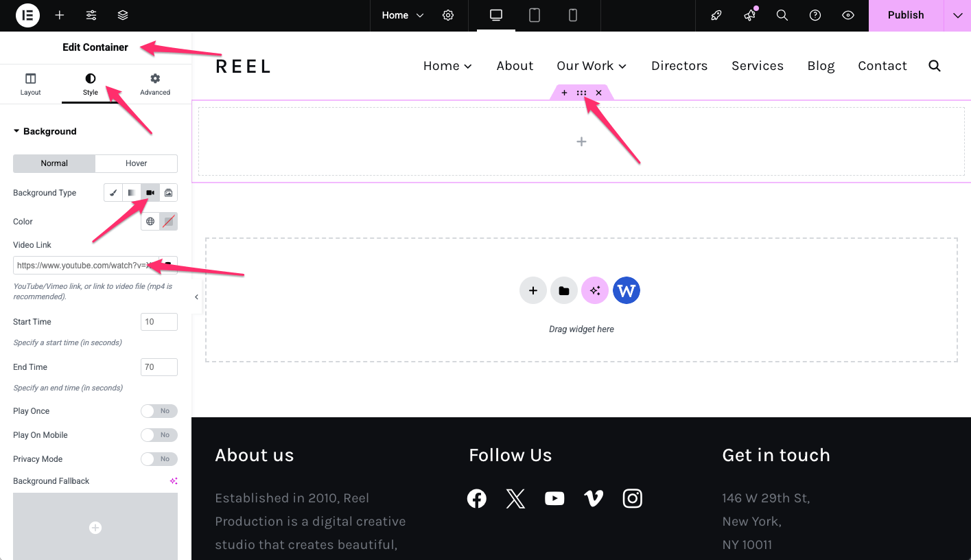The image size is (971, 560).
Task: Collapse the Background section
Action: 45,131
